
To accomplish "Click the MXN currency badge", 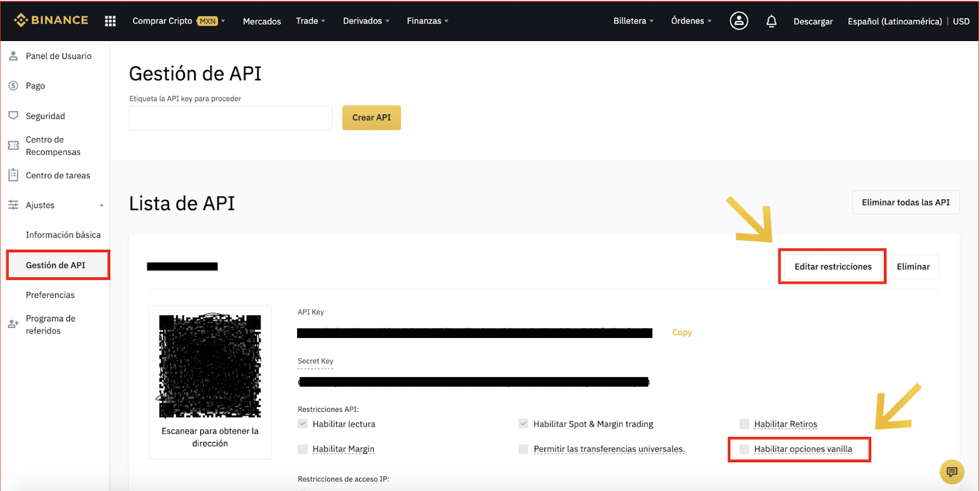I will (x=208, y=21).
